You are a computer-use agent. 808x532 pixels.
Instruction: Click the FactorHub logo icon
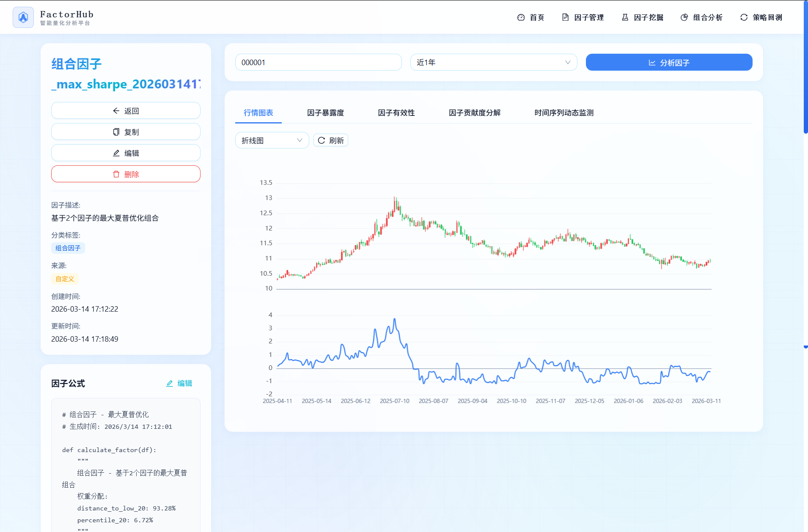click(x=23, y=17)
